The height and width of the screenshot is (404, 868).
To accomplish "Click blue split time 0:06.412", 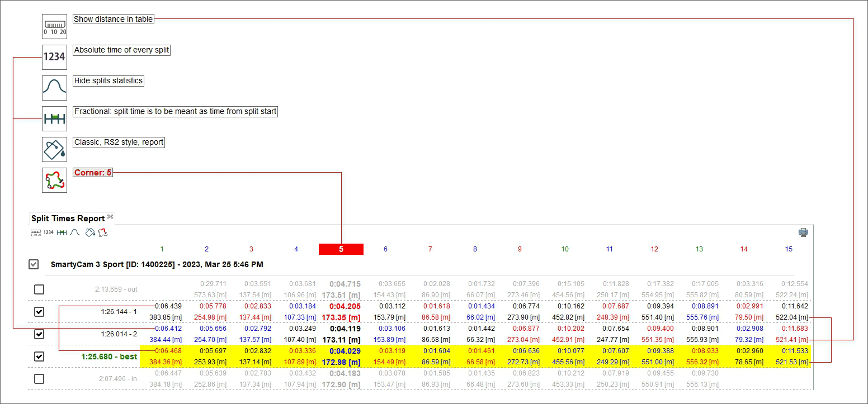I will click(x=168, y=329).
